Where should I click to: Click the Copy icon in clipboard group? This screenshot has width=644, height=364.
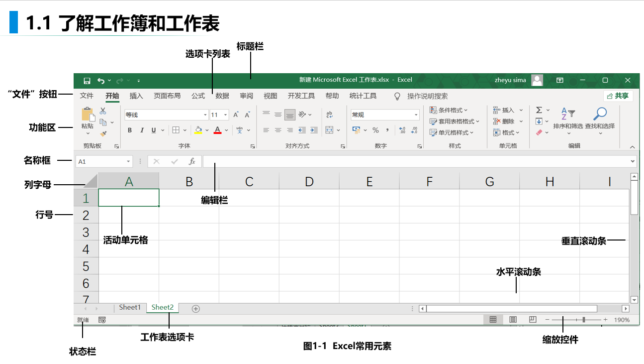pos(103,122)
